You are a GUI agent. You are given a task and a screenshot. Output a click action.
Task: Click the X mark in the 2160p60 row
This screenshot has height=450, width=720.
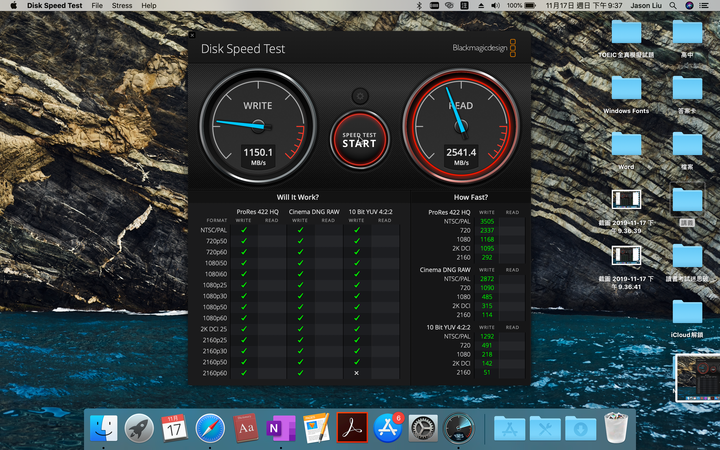pyautogui.click(x=356, y=373)
